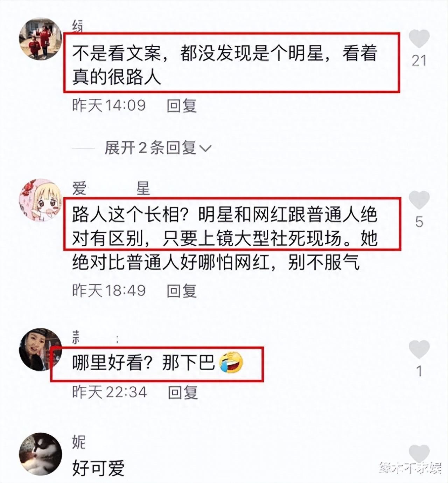Reply to the comment posted 昨天22:34
Image resolution: width=448 pixels, height=483 pixels.
183,392
